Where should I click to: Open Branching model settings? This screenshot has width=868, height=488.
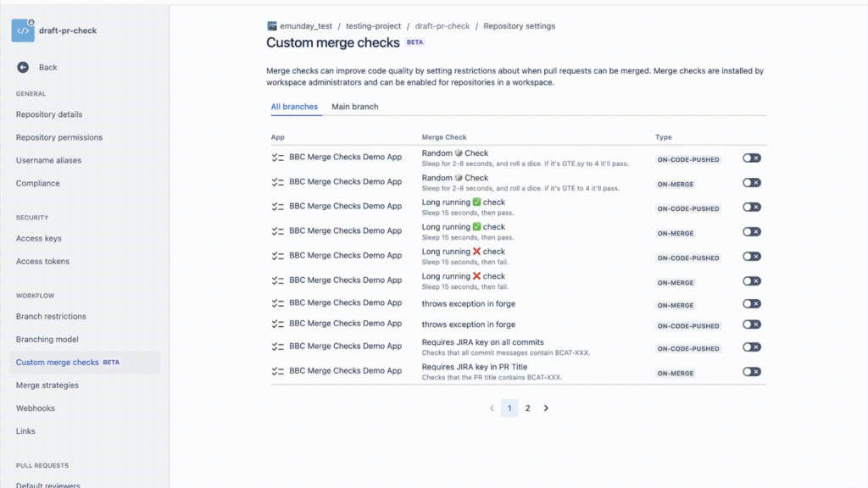(47, 339)
